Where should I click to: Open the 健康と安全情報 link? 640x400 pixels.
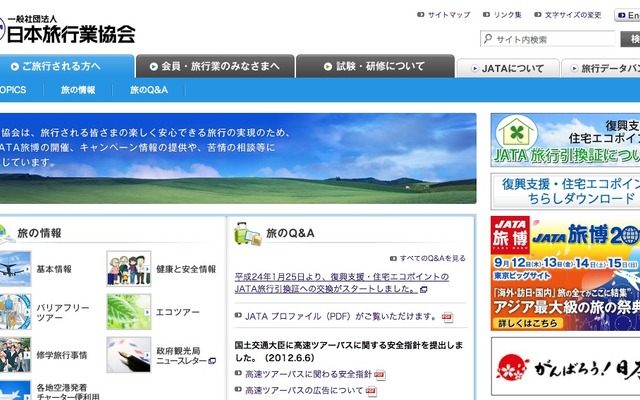pos(186,269)
